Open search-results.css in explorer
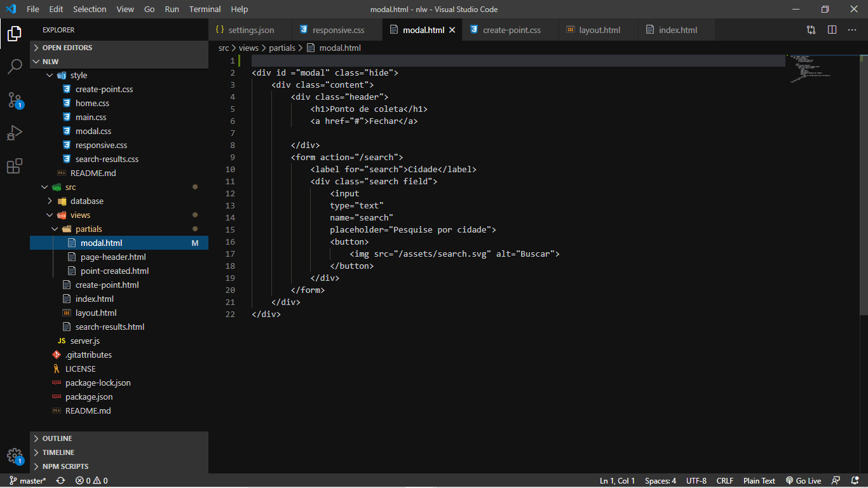 pyautogui.click(x=119, y=159)
